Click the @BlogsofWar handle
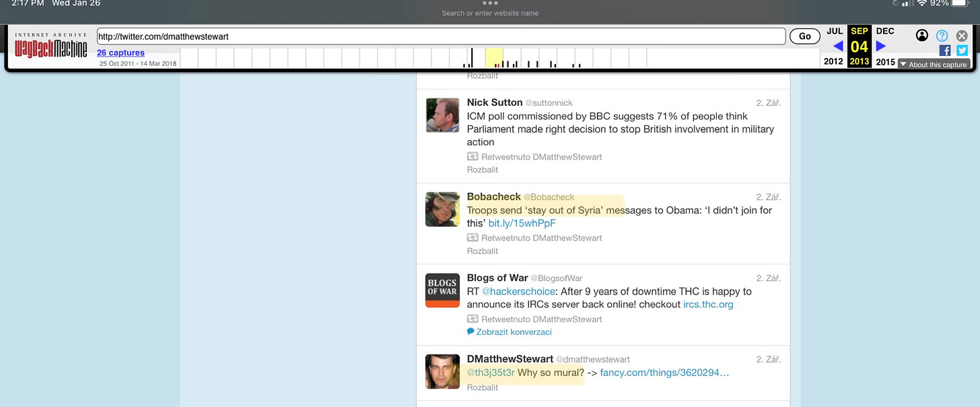Image resolution: width=980 pixels, height=407 pixels. [557, 278]
